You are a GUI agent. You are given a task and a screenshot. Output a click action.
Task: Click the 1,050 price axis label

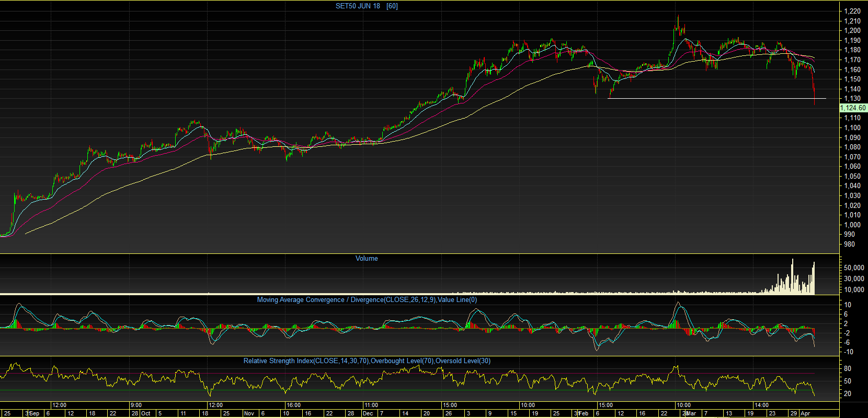(x=852, y=177)
